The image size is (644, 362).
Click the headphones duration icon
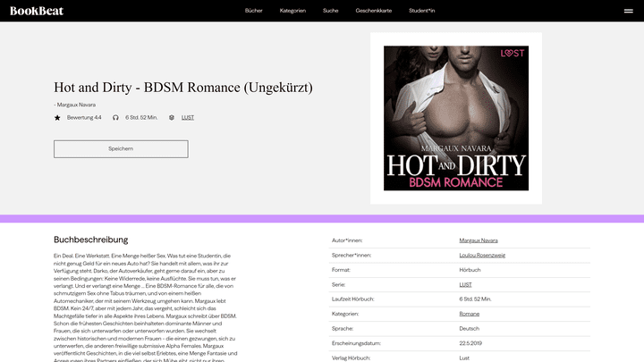point(115,118)
